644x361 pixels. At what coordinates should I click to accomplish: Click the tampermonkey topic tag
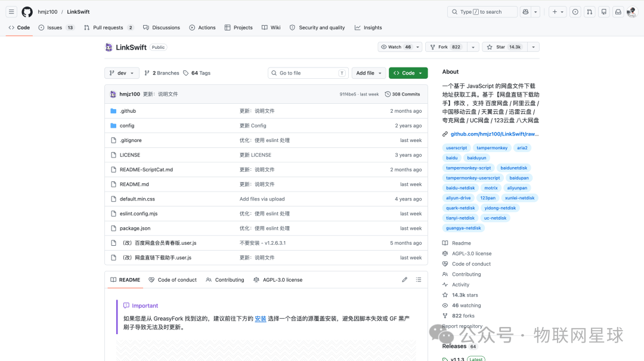click(x=492, y=148)
